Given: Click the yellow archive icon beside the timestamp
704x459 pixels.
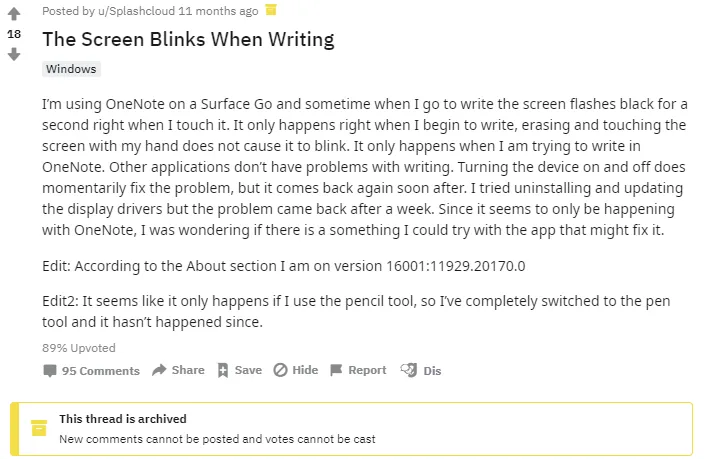Looking at the screenshot, I should [271, 9].
